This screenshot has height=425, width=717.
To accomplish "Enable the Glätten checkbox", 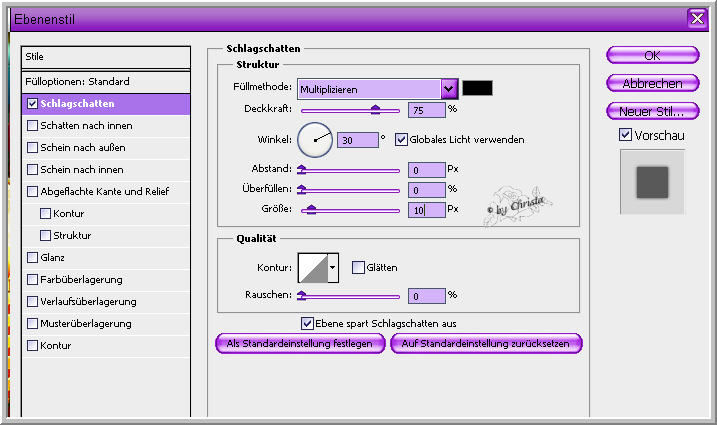I will click(x=358, y=267).
